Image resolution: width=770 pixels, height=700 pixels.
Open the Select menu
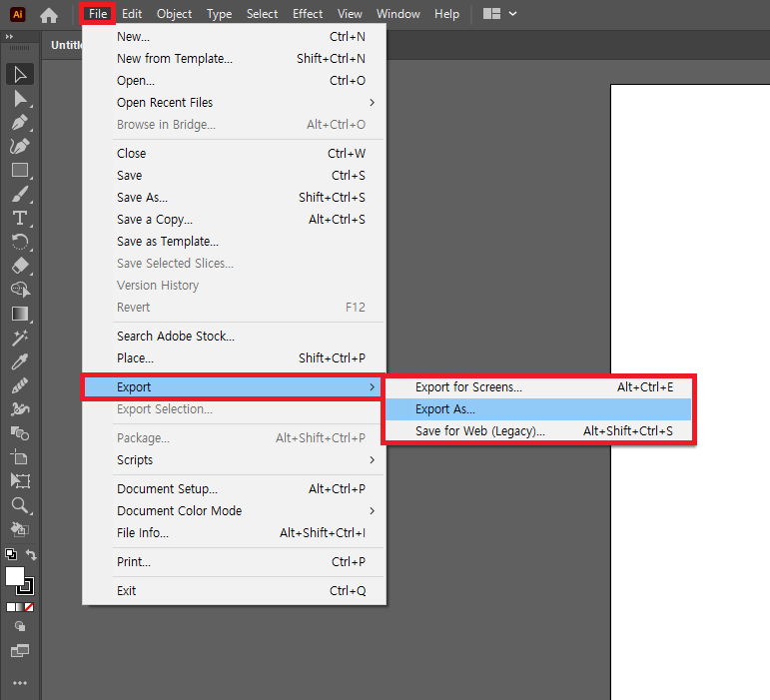coord(262,14)
